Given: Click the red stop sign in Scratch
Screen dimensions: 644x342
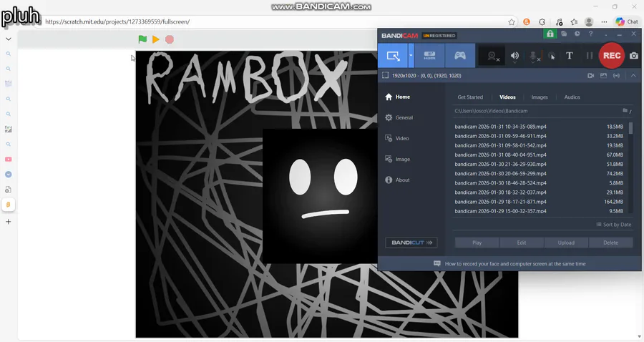Looking at the screenshot, I should click(170, 39).
